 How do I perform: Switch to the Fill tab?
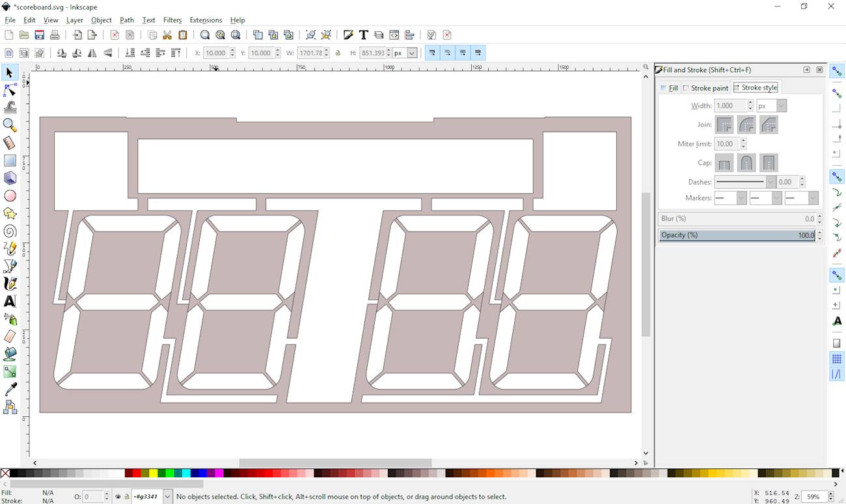click(x=669, y=88)
